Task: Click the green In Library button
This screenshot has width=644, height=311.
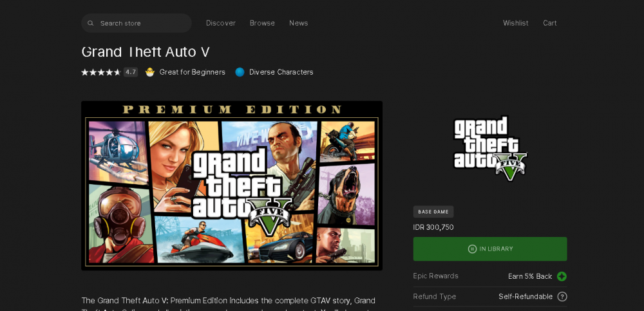Action: pos(490,249)
